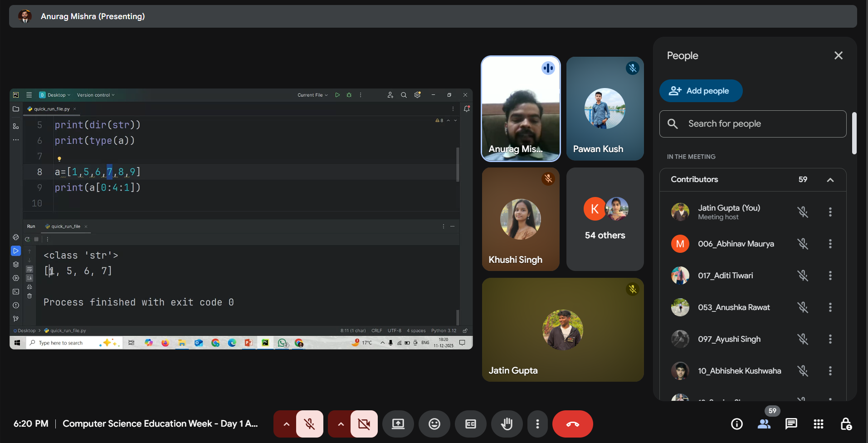Turn on your camera
The image size is (868, 443).
tap(364, 424)
